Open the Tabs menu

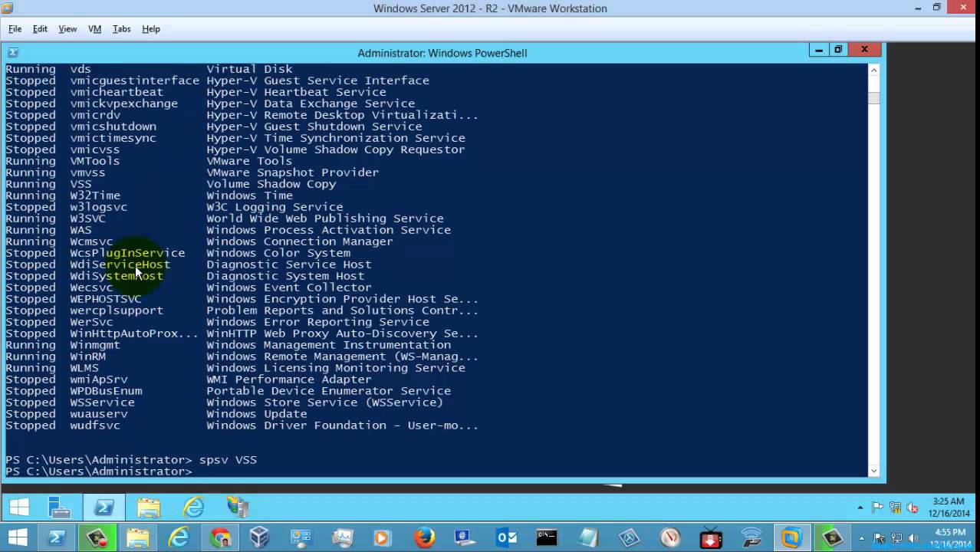tap(121, 28)
